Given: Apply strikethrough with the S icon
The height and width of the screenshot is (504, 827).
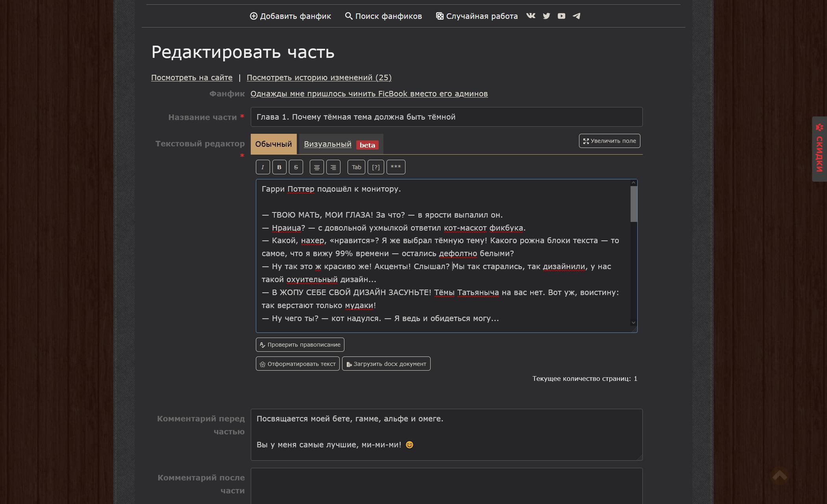Looking at the screenshot, I should tap(296, 167).
